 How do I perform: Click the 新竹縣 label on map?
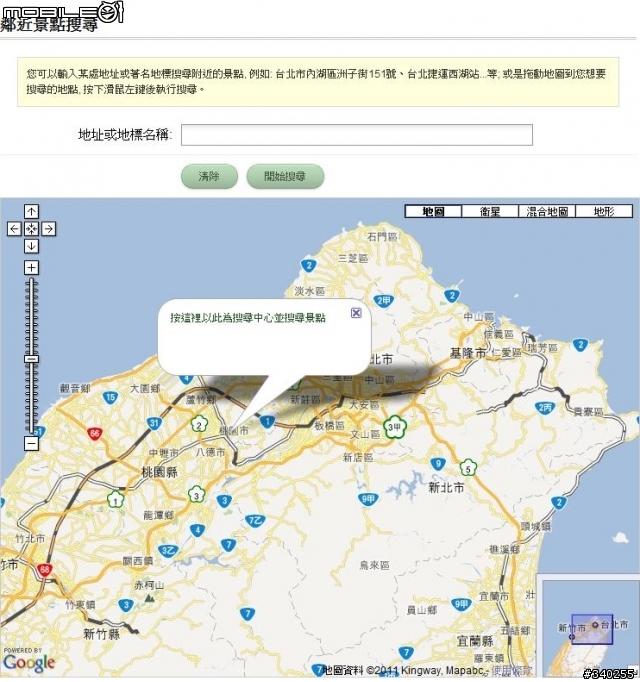coord(101,634)
